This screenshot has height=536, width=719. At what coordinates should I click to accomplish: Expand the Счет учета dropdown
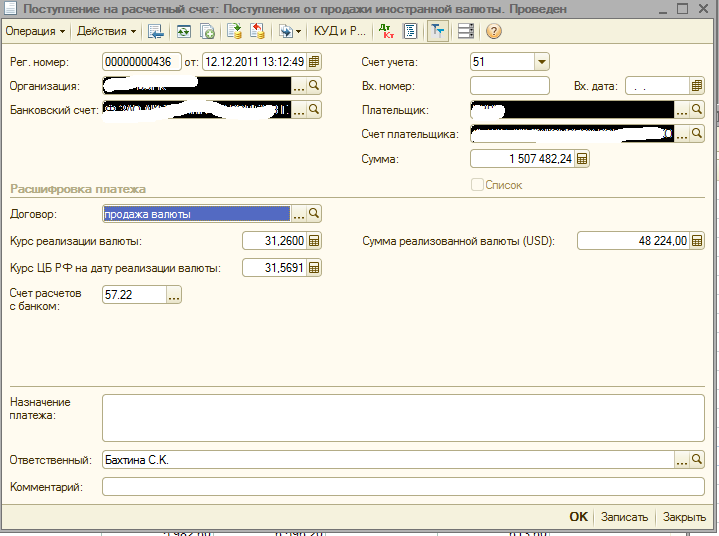tap(541, 62)
